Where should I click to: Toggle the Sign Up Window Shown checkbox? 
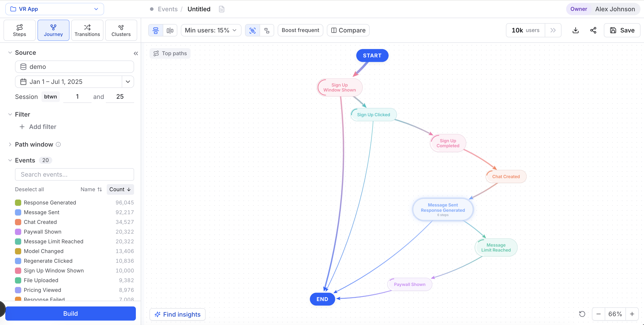pos(18,270)
